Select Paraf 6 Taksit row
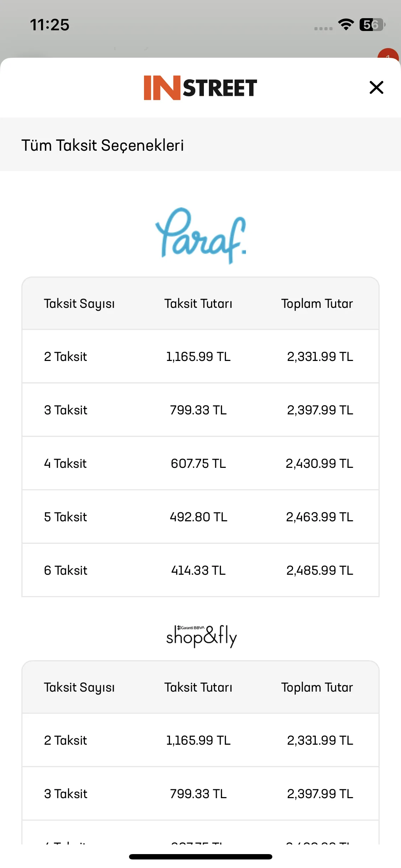401x868 pixels. coord(200,570)
